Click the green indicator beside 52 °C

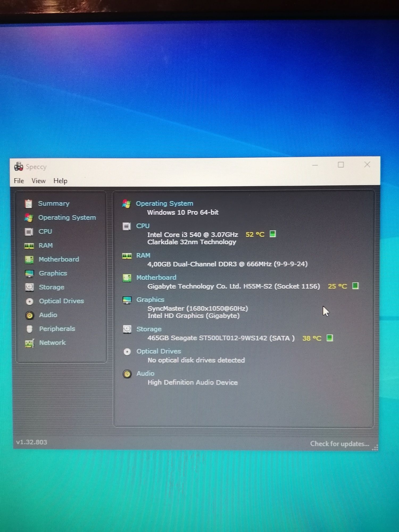tap(272, 234)
